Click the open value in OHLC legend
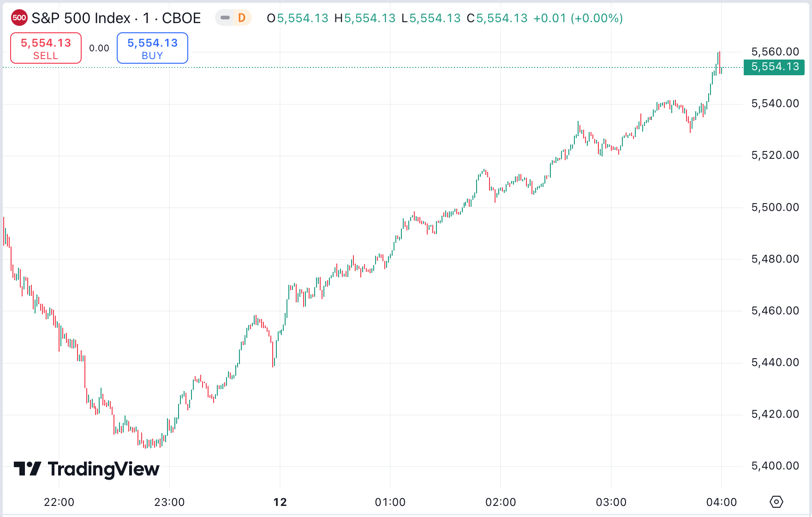812x517 pixels. coord(303,18)
